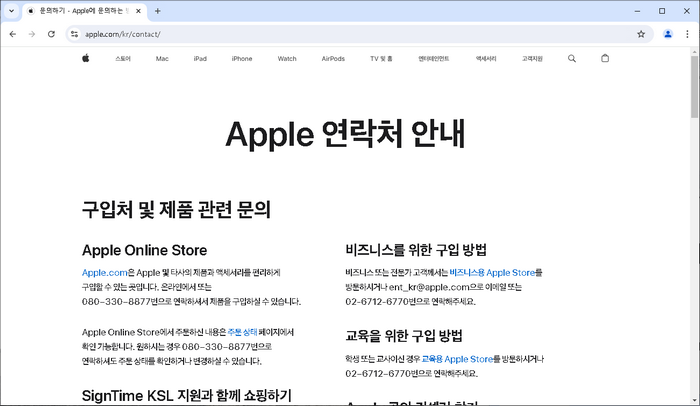This screenshot has height=406, width=700.
Task: Open a new tab with plus button
Action: pyautogui.click(x=158, y=11)
